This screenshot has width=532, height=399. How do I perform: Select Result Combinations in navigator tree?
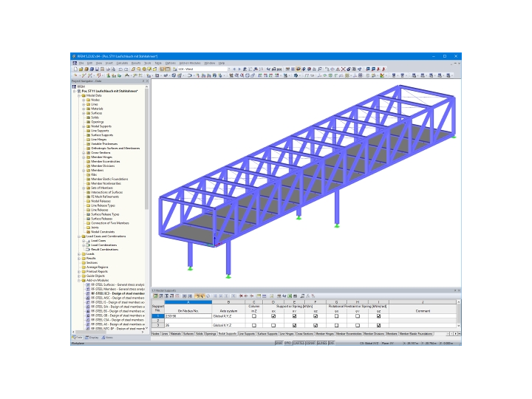click(104, 250)
